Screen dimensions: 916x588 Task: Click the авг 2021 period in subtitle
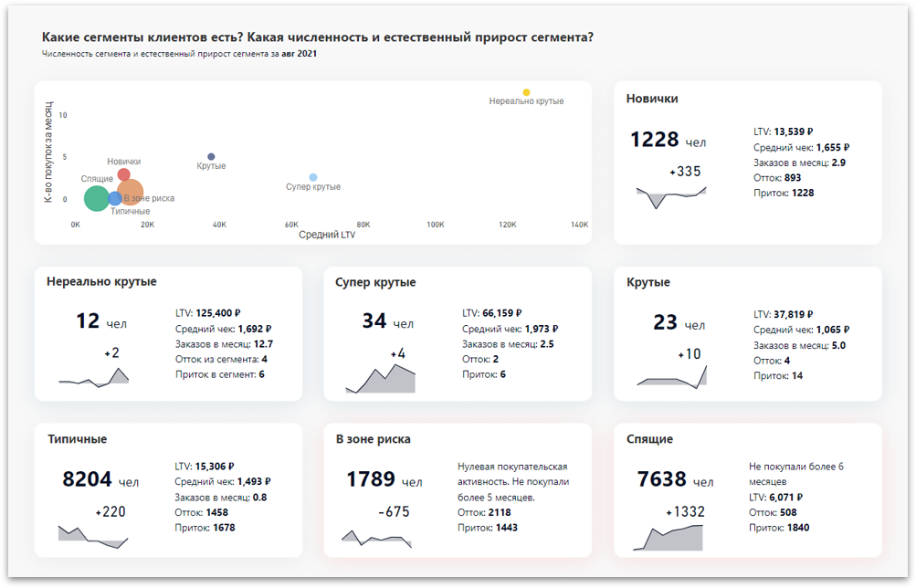[300, 54]
